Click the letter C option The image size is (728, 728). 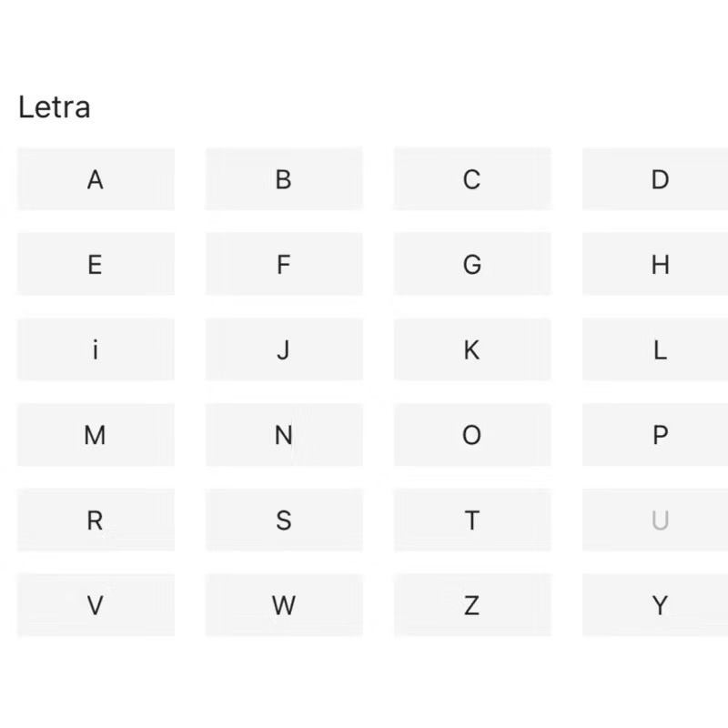pos(471,179)
